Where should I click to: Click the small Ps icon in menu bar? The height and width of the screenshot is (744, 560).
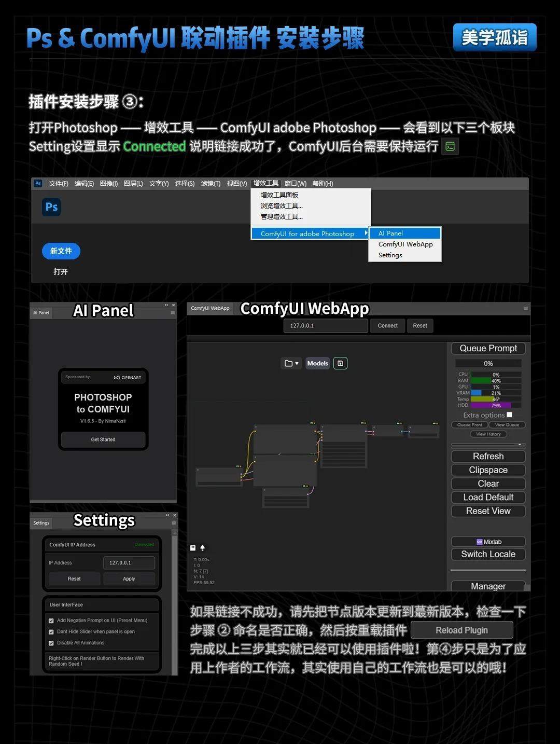pos(38,183)
